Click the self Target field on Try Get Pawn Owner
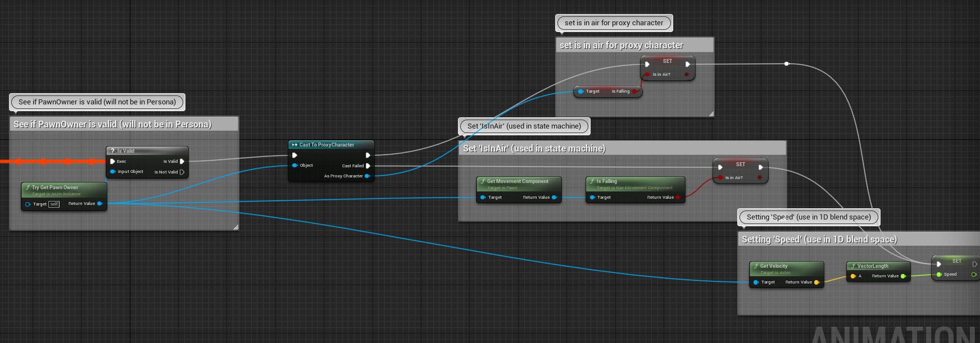980x343 pixels. [54, 204]
